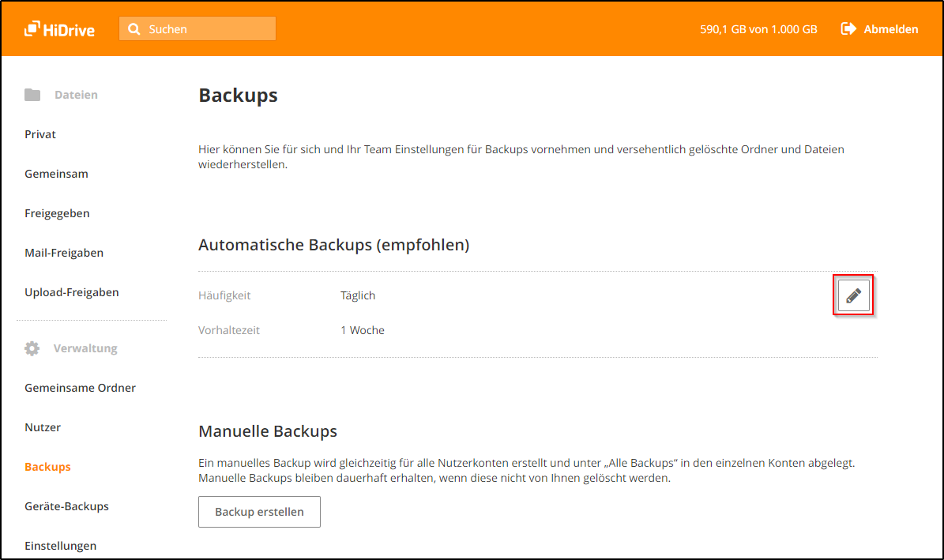Image resolution: width=944 pixels, height=560 pixels.
Task: Edit automatic backups with pencil icon
Action: 853,295
